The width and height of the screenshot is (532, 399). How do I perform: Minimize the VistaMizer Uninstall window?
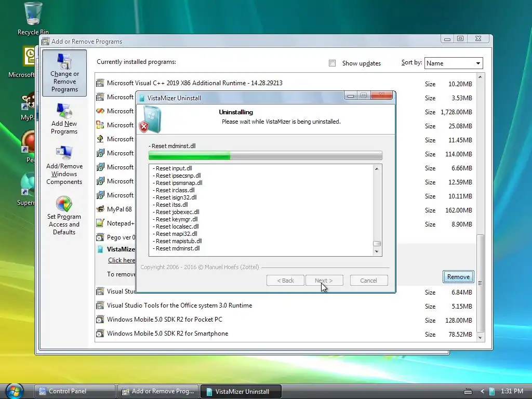(351, 96)
